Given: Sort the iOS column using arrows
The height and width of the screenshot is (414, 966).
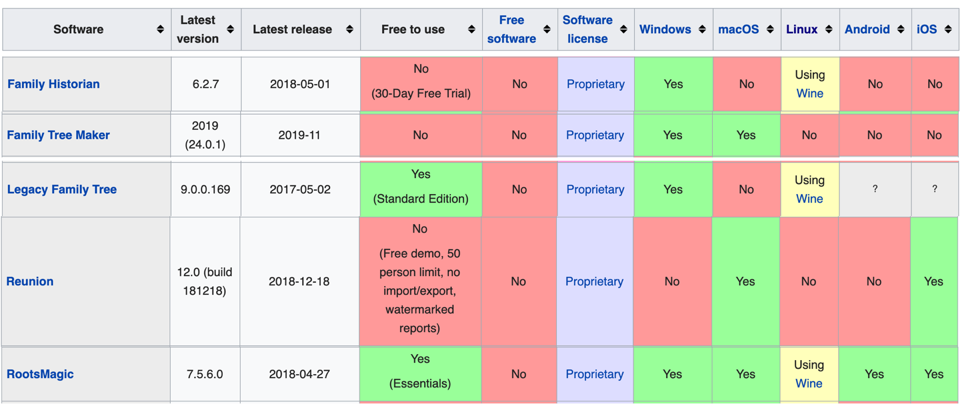Looking at the screenshot, I should pos(947,30).
